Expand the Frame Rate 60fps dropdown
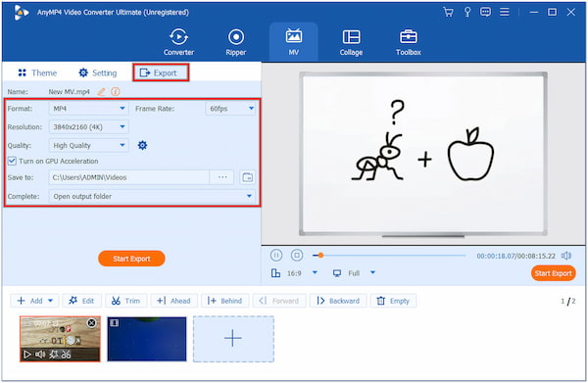This screenshot has width=588, height=383. click(x=230, y=109)
